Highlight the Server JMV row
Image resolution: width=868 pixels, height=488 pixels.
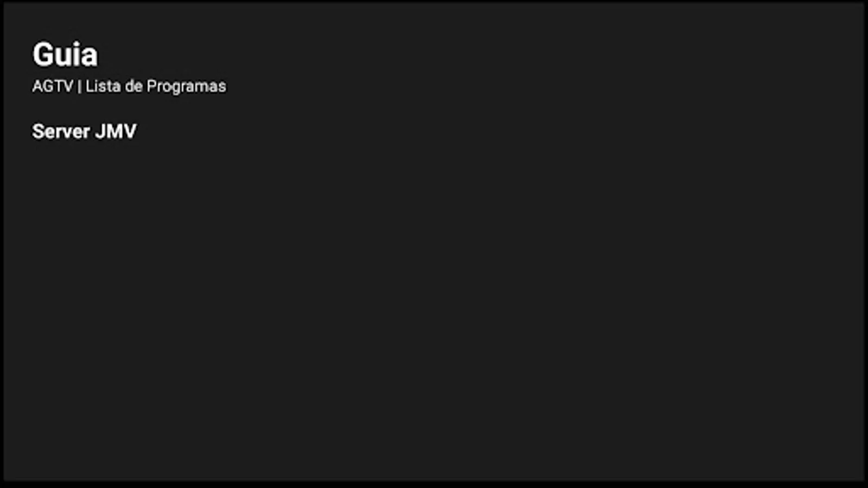(x=84, y=131)
